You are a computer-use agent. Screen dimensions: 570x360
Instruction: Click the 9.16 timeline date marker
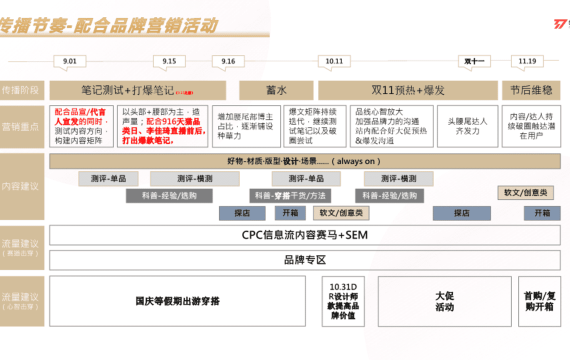[x=228, y=61]
